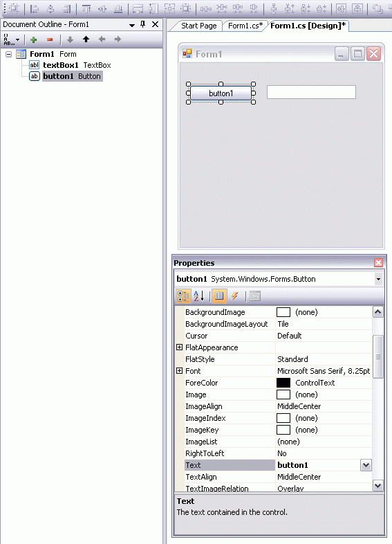Click the Size to Grid icon
The width and height of the screenshot is (392, 544).
186,8
